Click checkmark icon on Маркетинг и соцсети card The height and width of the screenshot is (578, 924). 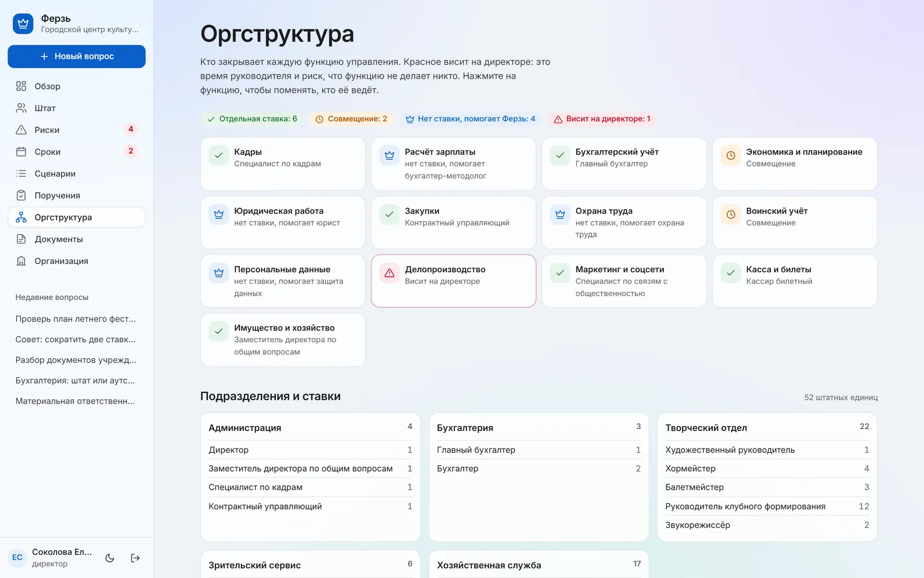(560, 273)
